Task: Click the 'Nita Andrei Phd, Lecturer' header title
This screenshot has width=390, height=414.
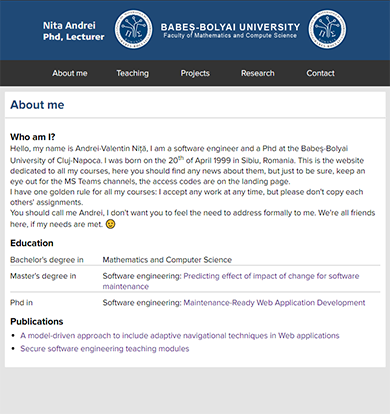Action: pos(74,31)
